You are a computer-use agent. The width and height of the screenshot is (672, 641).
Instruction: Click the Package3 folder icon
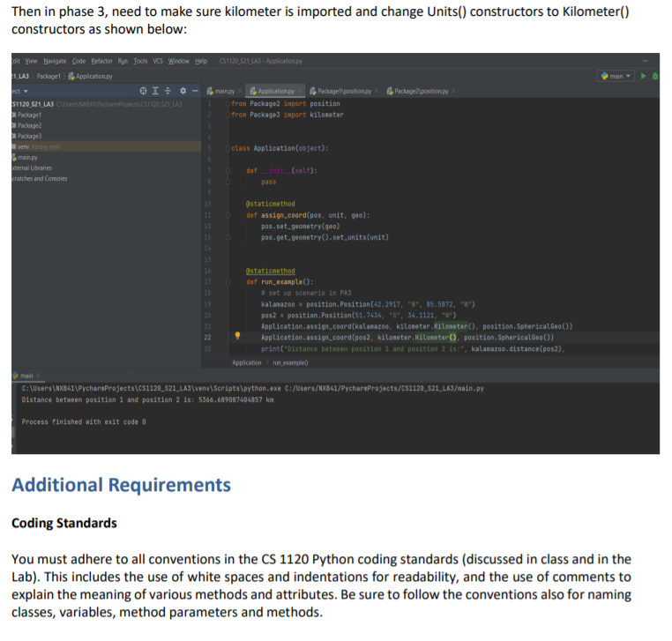pos(14,137)
